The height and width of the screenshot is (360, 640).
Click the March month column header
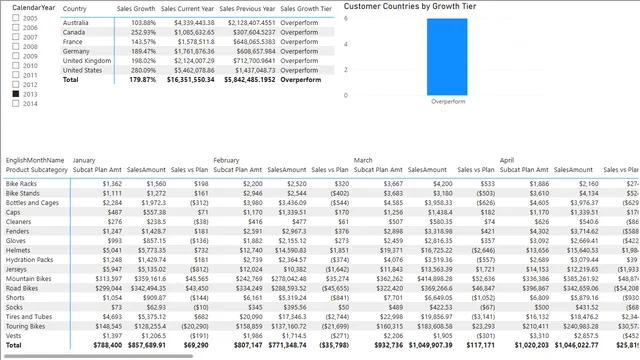click(363, 160)
